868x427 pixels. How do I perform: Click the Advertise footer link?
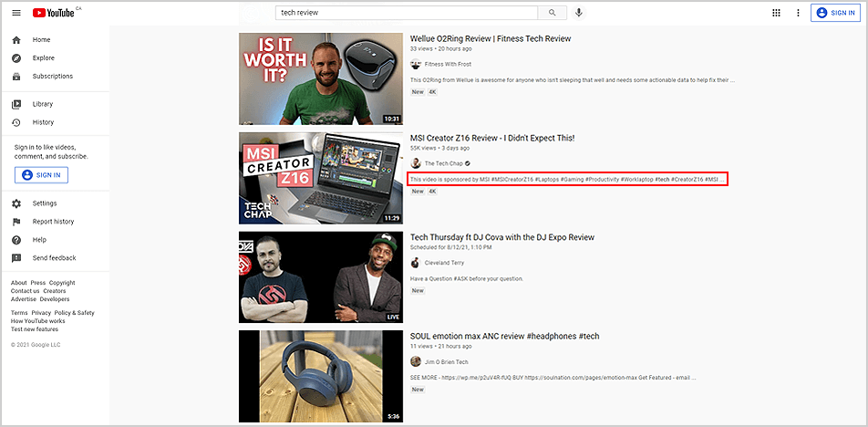pos(24,299)
